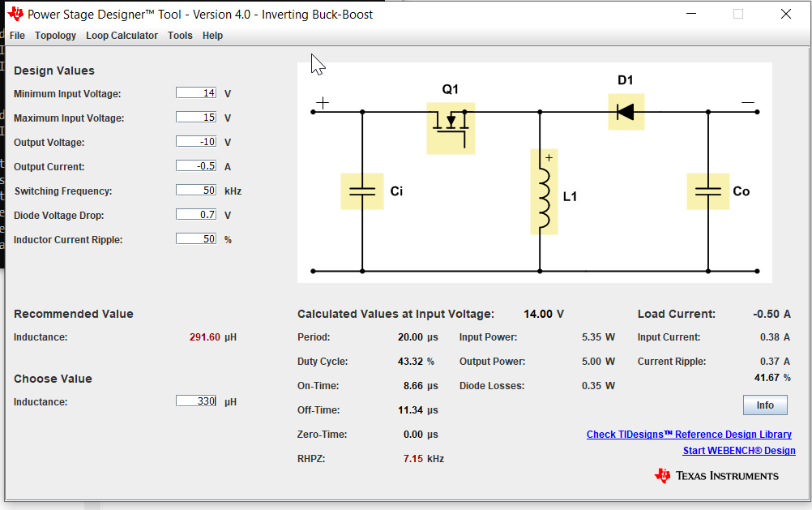Click the Load Current value -0.50 A
This screenshot has height=510, width=812.
point(771,314)
